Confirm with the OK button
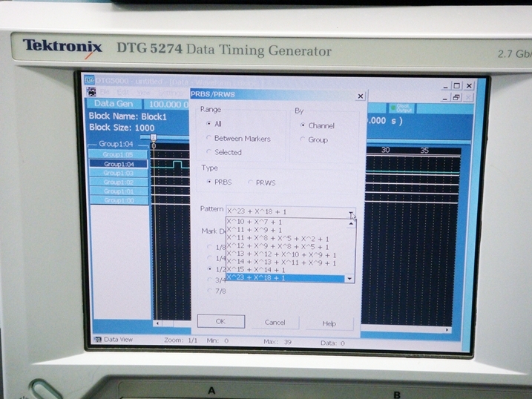 coord(221,321)
